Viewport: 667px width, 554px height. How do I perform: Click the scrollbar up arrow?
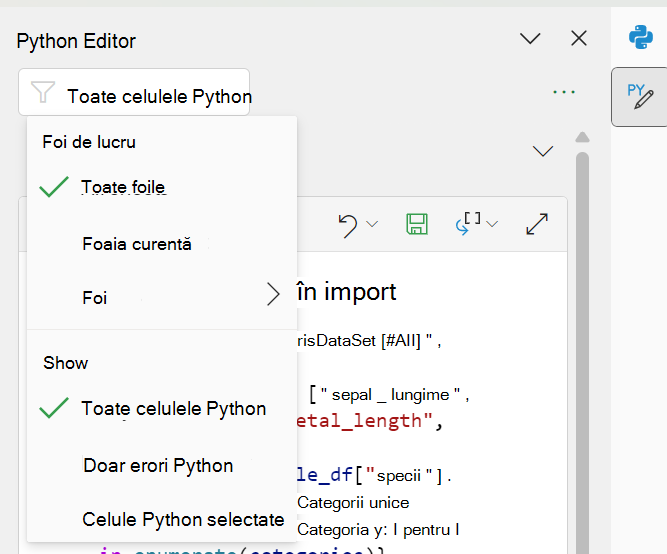582,137
